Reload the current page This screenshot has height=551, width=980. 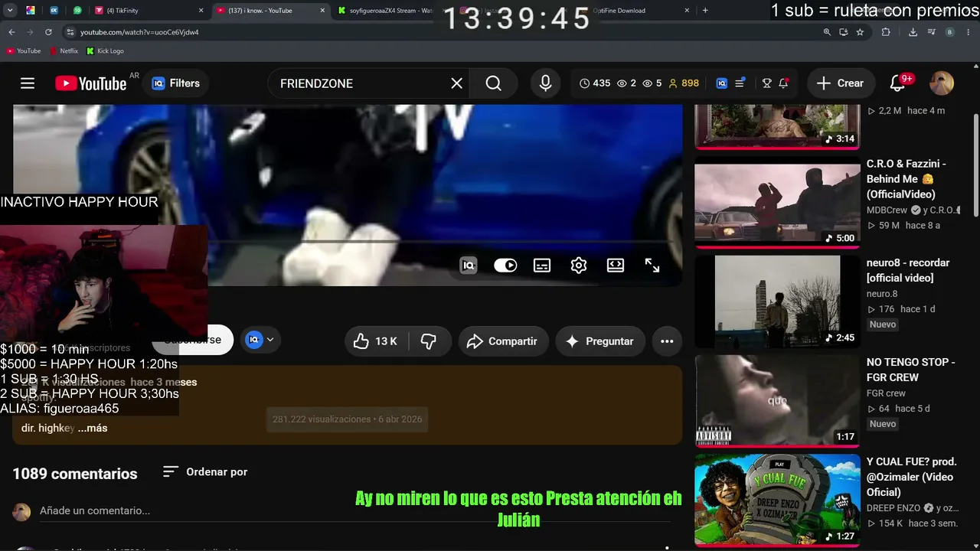pyautogui.click(x=48, y=32)
